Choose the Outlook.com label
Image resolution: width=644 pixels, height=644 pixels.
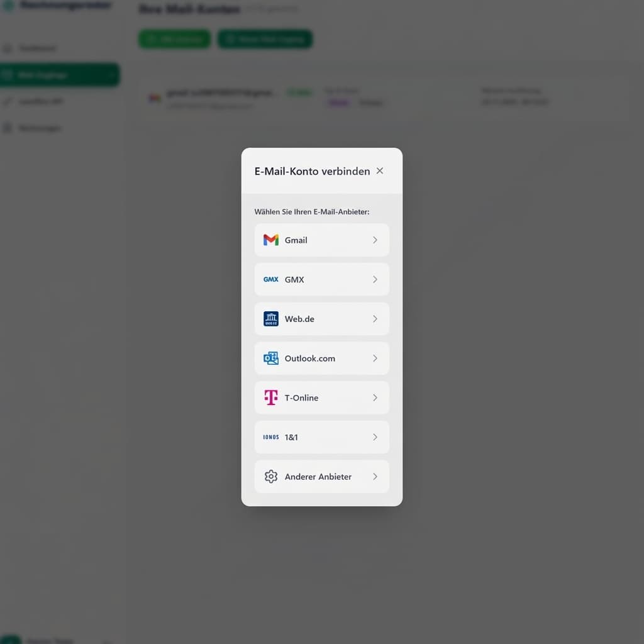pos(310,358)
